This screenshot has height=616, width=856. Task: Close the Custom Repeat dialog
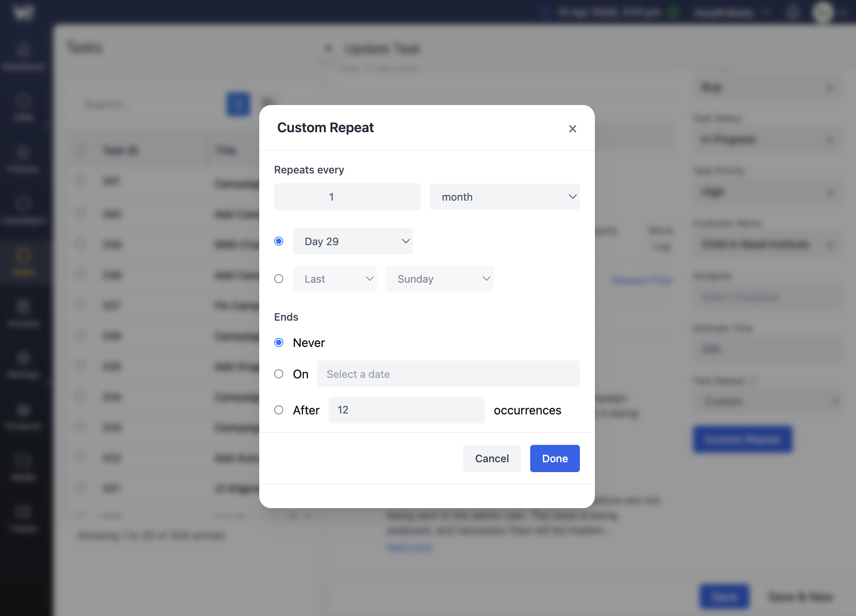coord(572,129)
